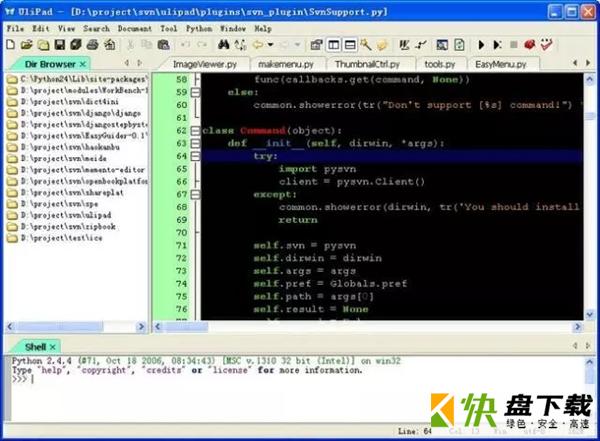The image size is (600, 441).
Task: Collapse the fold at line 59
Action: 195,92
